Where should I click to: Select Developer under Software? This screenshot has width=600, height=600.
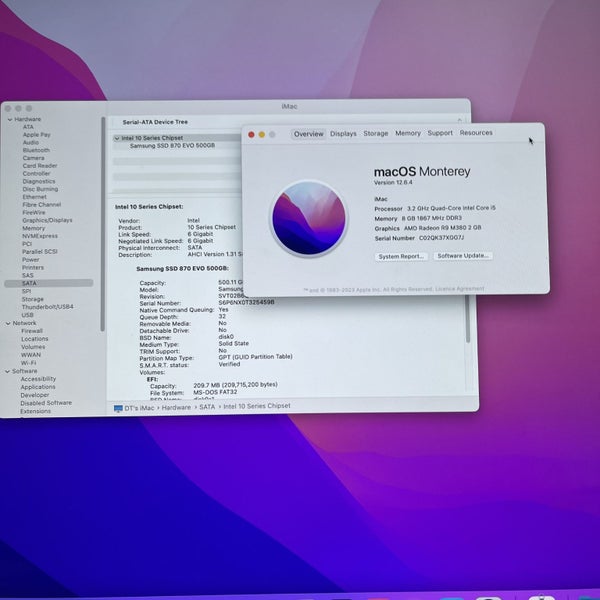[x=35, y=395]
